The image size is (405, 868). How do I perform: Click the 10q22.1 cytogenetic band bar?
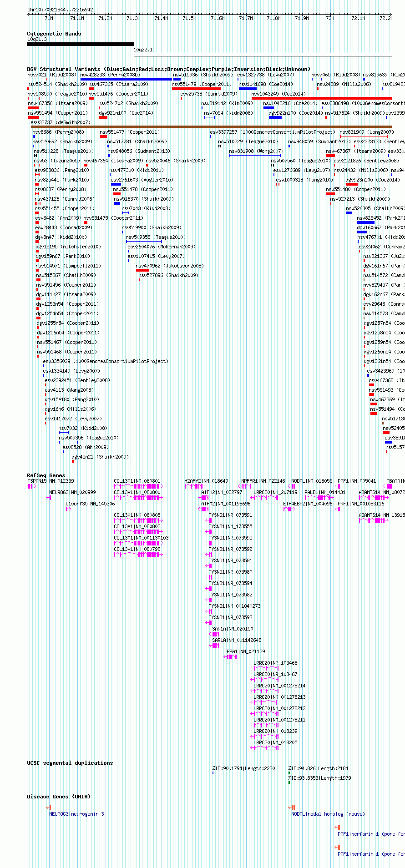coord(263,55)
